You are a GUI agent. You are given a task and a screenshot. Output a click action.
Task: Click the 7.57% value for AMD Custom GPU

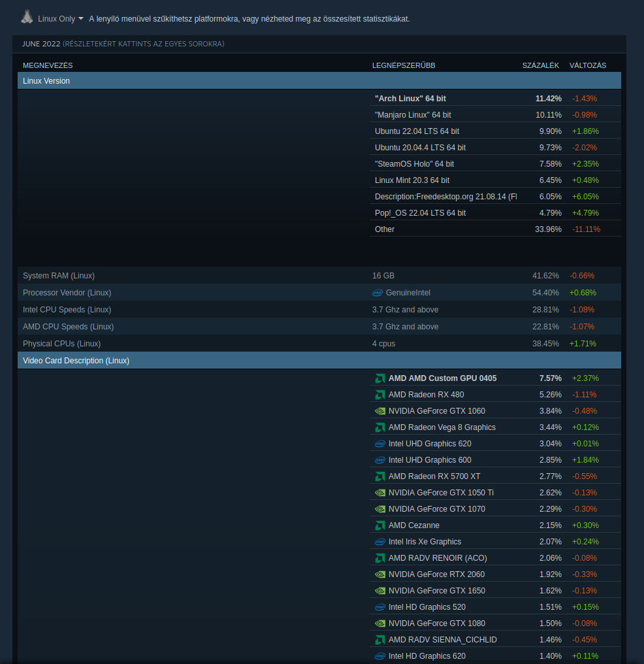[551, 378]
